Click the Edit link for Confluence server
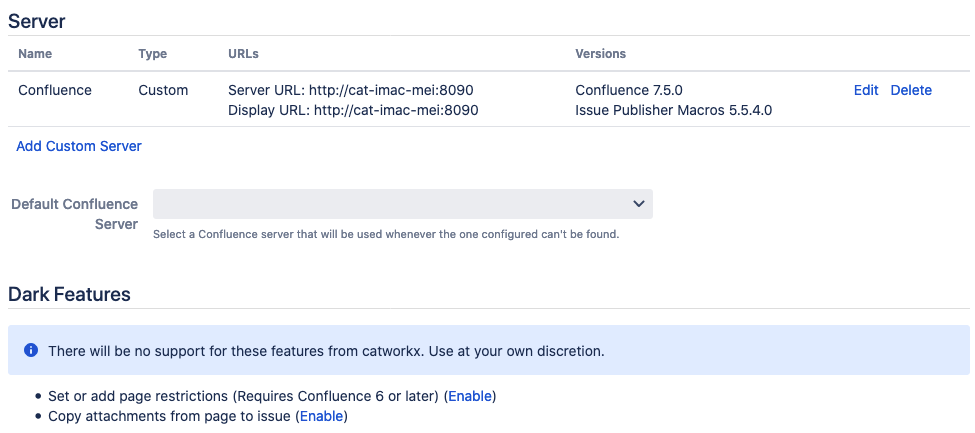 pyautogui.click(x=866, y=90)
